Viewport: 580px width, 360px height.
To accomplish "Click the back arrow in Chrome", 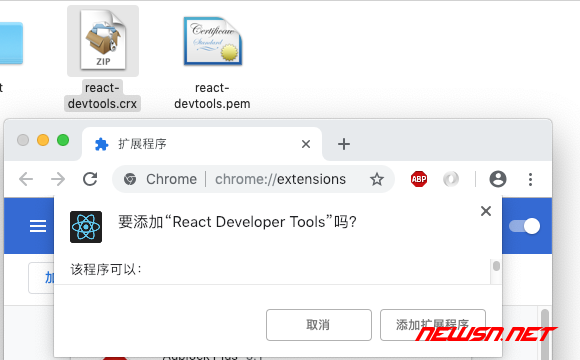I will pyautogui.click(x=26, y=179).
